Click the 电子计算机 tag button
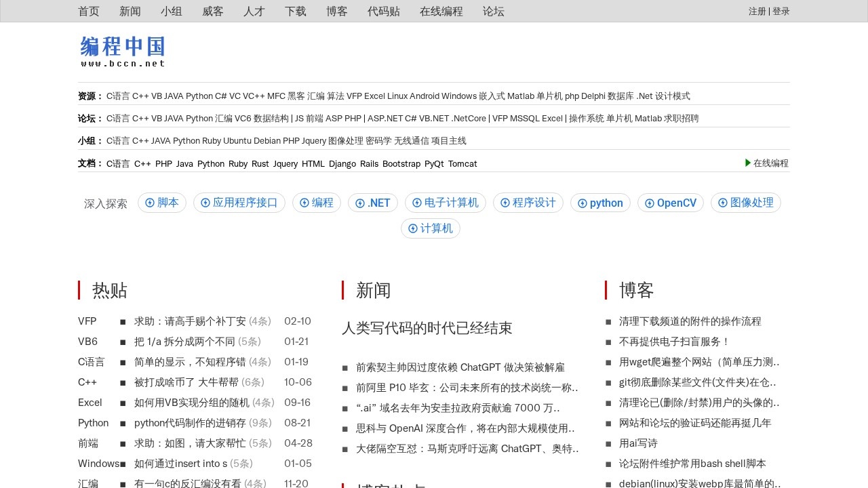 click(x=445, y=203)
